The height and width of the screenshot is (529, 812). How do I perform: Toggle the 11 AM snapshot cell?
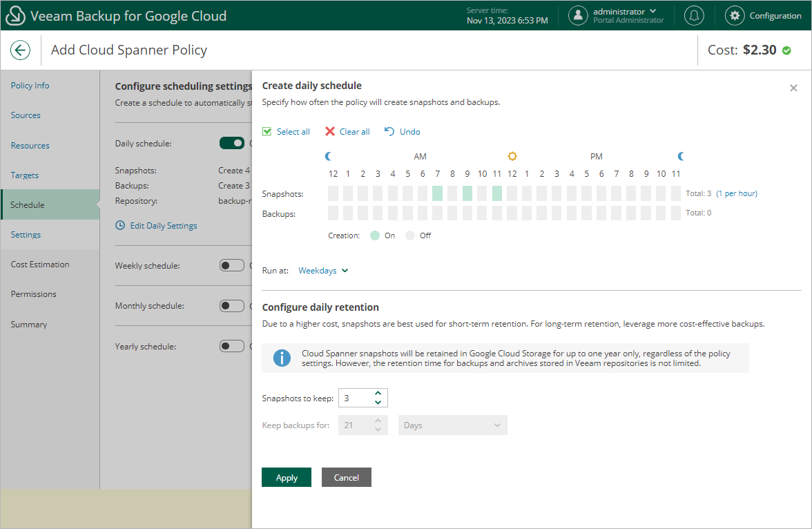click(497, 193)
